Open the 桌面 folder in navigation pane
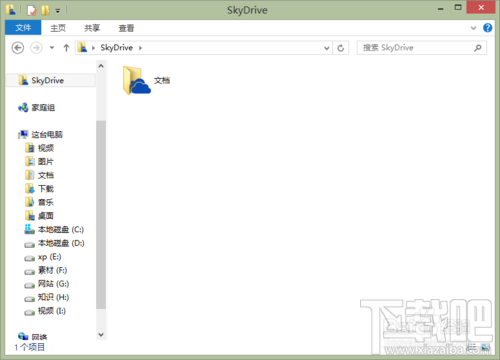The height and width of the screenshot is (360, 500). click(x=46, y=216)
